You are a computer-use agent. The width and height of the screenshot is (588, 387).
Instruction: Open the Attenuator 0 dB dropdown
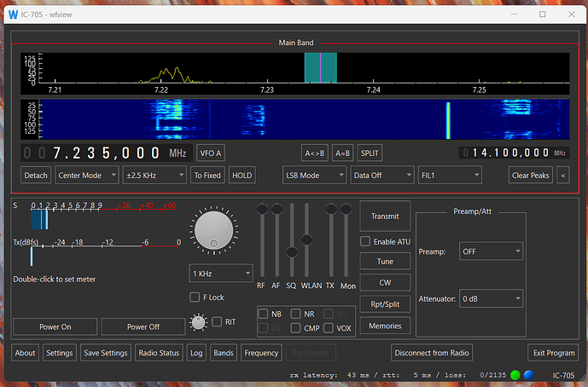click(491, 298)
